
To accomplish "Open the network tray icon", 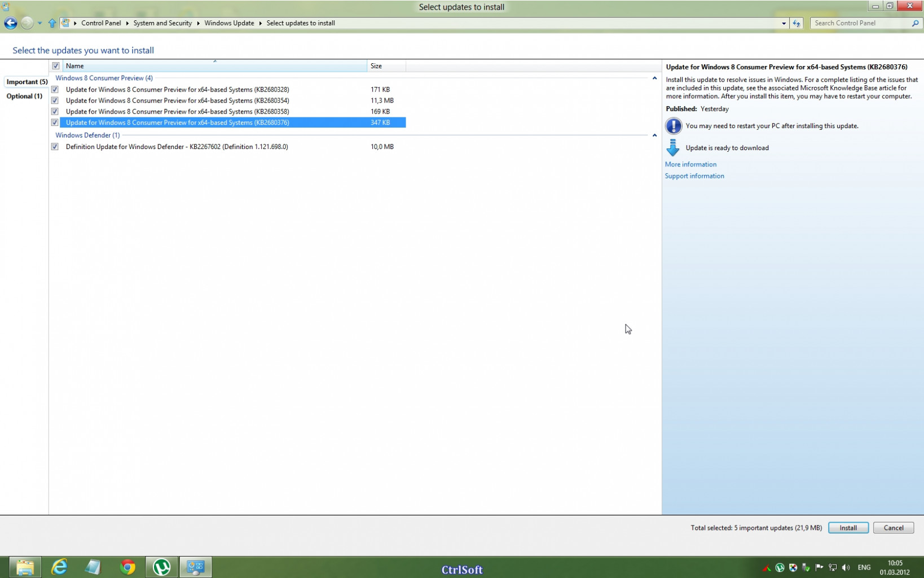I will point(833,568).
